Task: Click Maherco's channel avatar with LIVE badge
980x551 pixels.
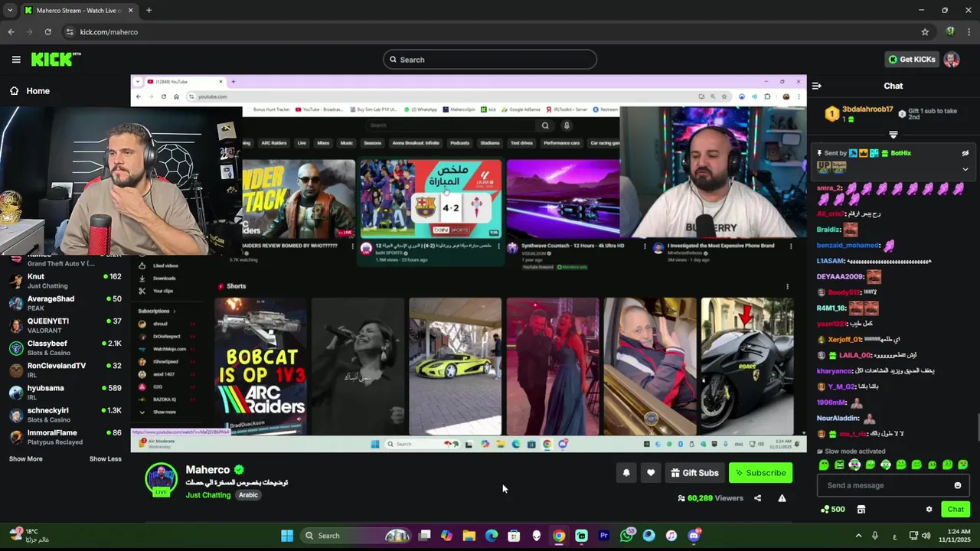Action: [x=161, y=479]
